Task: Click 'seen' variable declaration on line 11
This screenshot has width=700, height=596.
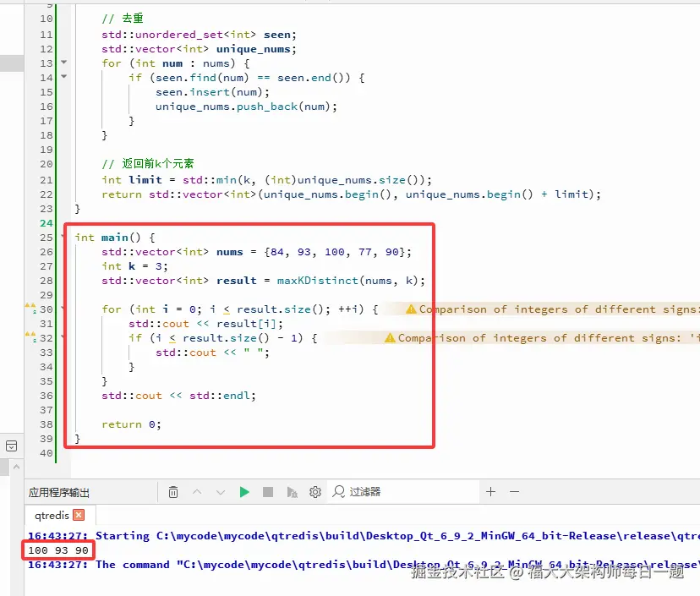Action: click(276, 35)
